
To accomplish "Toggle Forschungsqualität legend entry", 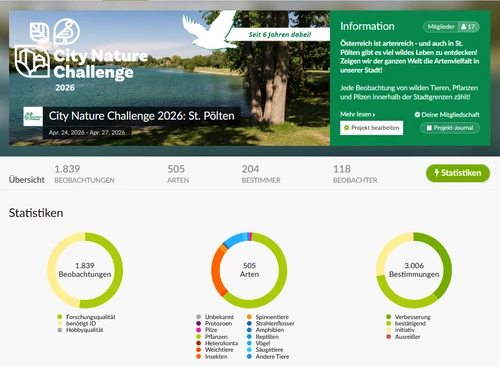I will click(x=86, y=317).
